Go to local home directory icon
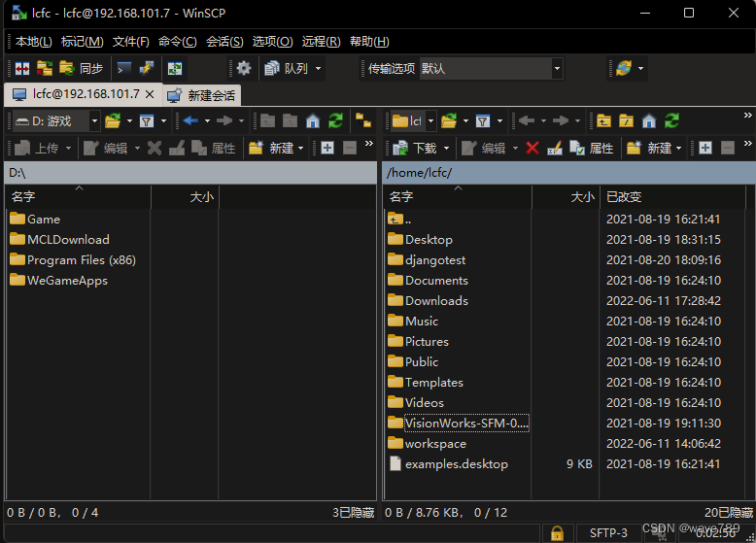The width and height of the screenshot is (756, 543). pyautogui.click(x=313, y=120)
